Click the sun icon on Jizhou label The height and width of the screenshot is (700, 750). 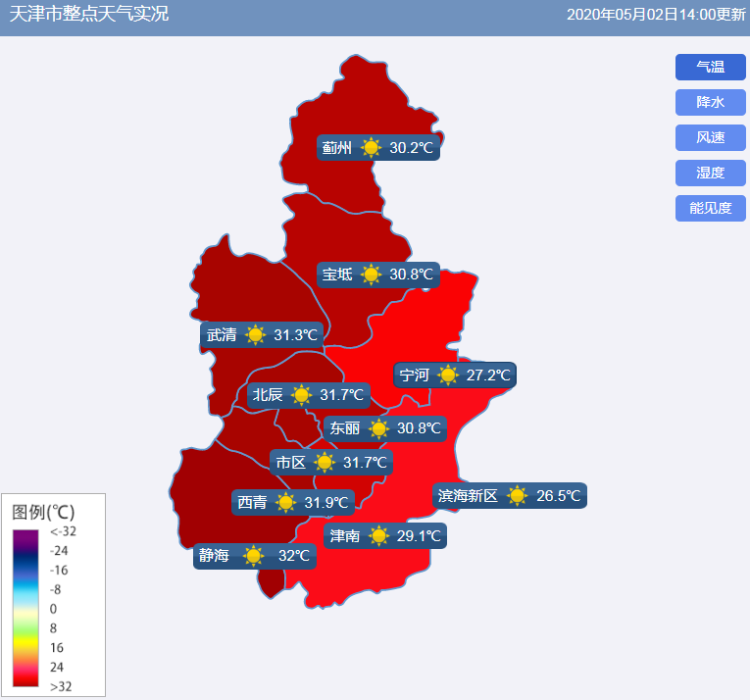(371, 148)
